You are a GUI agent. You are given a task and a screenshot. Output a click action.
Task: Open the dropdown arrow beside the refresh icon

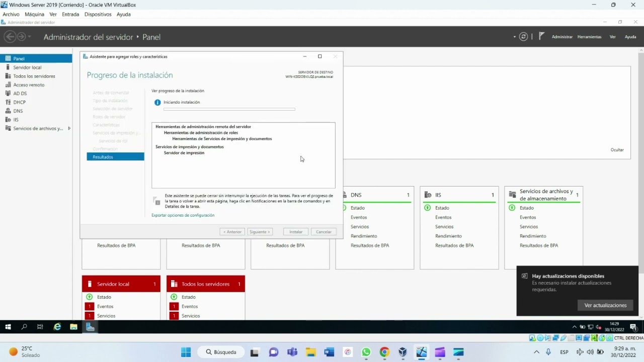pos(514,37)
